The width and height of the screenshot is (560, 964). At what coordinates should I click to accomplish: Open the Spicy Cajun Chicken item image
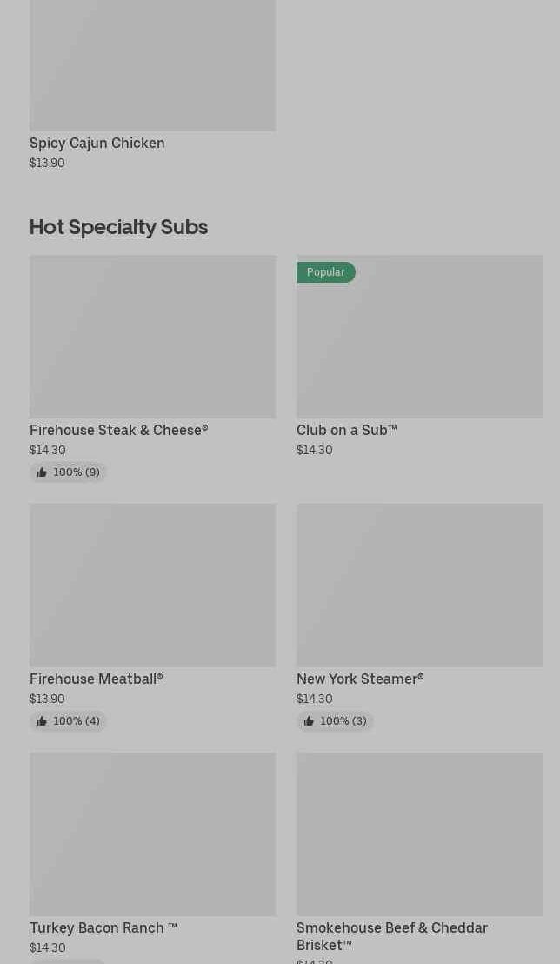point(152,65)
